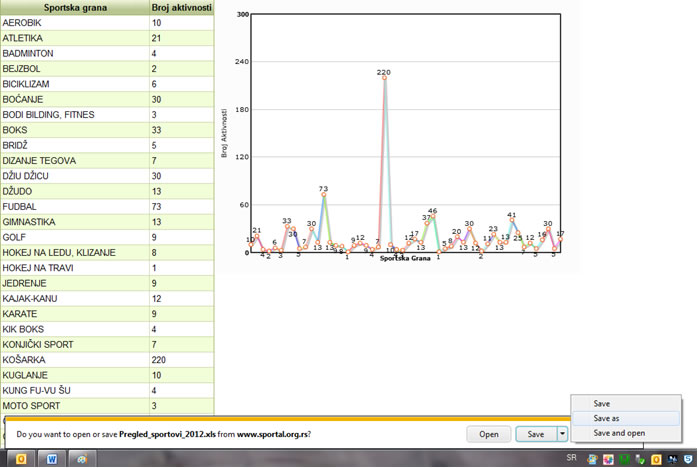698x468 pixels.
Task: Click the Safely Remove Hardware tray icon
Action: pos(640,459)
